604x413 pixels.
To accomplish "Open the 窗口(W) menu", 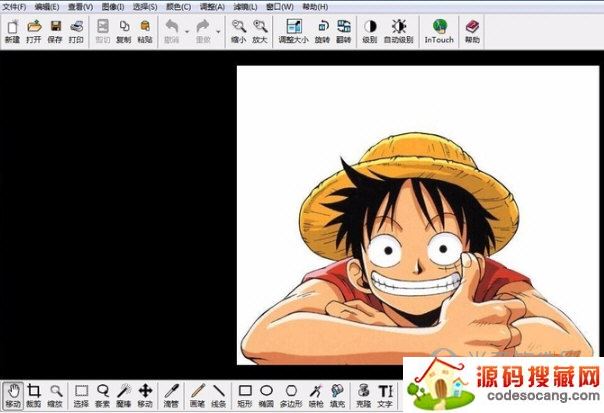I will coord(280,7).
